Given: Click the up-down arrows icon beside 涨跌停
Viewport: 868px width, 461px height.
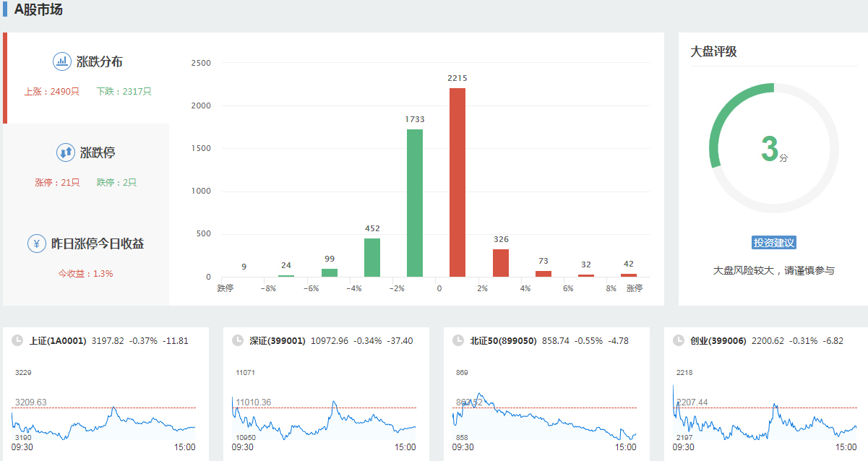Looking at the screenshot, I should [x=65, y=152].
